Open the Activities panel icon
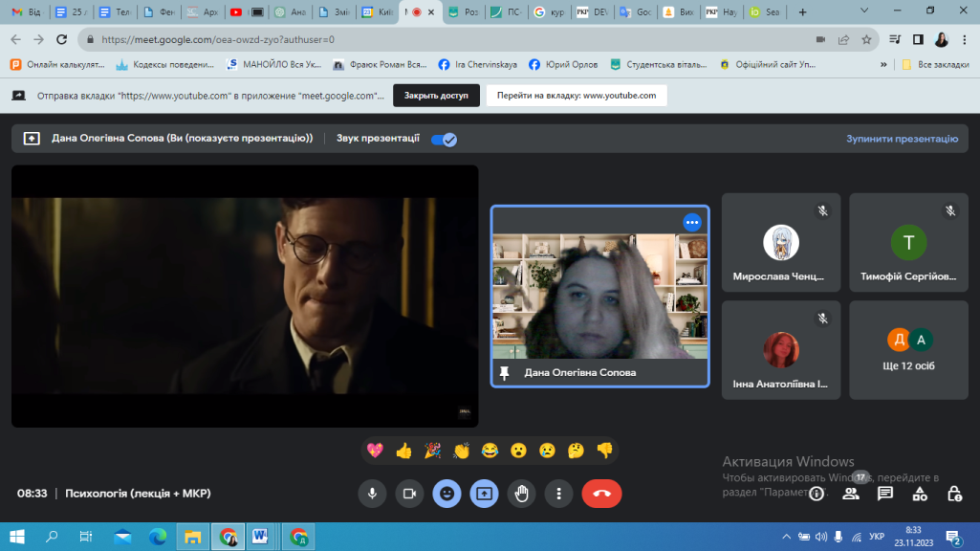The height and width of the screenshot is (551, 980). 919,494
